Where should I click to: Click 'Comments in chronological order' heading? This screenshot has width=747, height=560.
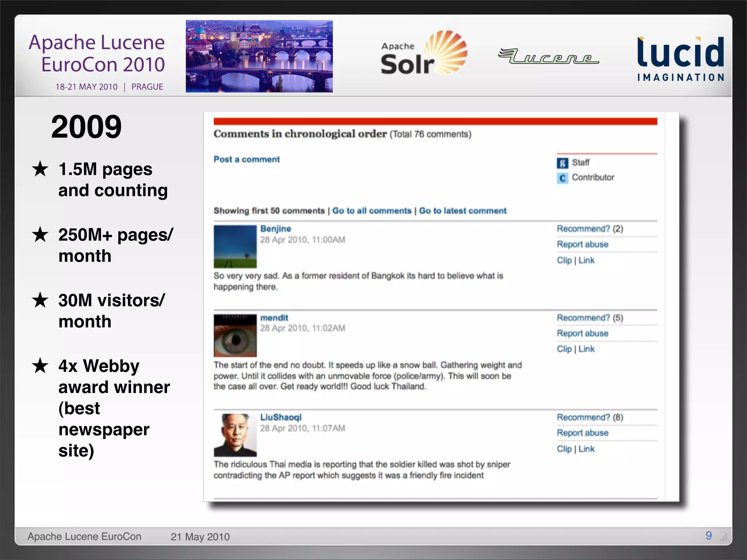click(300, 134)
